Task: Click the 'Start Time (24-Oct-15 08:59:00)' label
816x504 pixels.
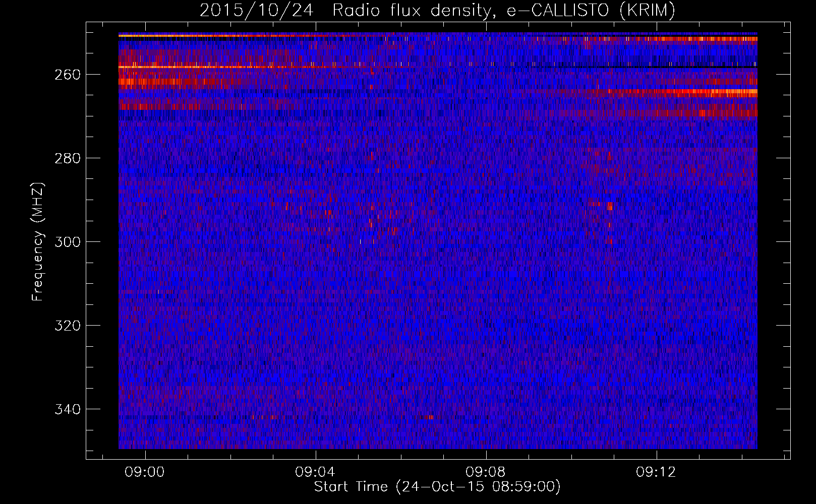Action: pos(437,487)
